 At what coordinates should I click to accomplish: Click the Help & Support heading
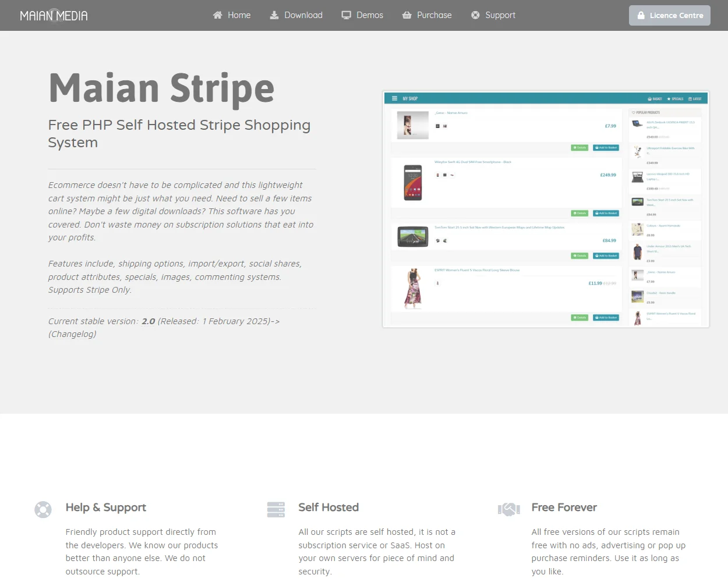pyautogui.click(x=106, y=508)
